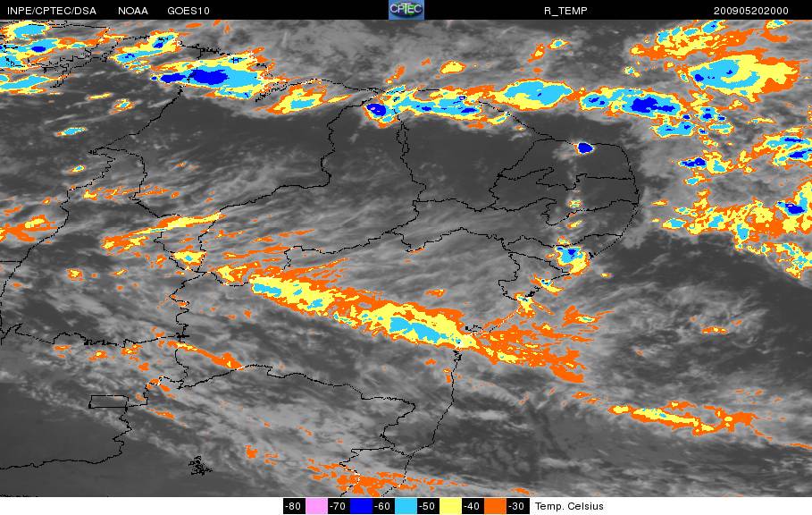Image resolution: width=812 pixels, height=515 pixels.
Task: Click the -70 legend value
Action: pyautogui.click(x=339, y=506)
